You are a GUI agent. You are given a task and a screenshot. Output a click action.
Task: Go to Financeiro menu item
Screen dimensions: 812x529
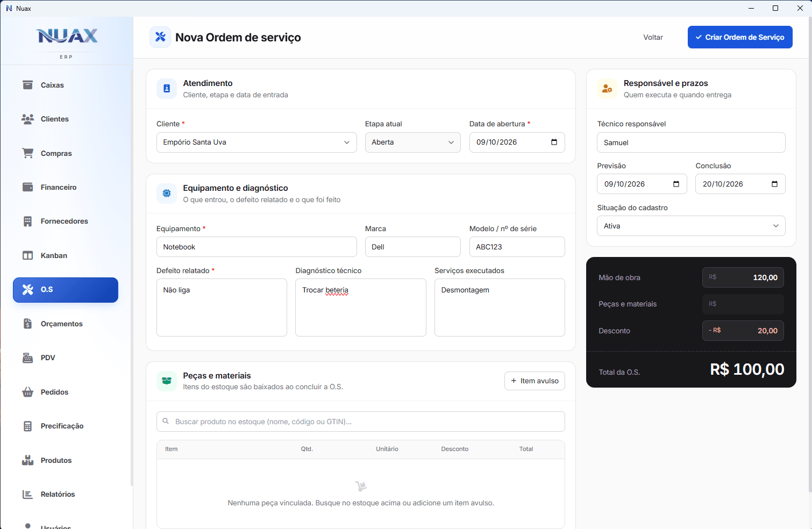(66, 187)
